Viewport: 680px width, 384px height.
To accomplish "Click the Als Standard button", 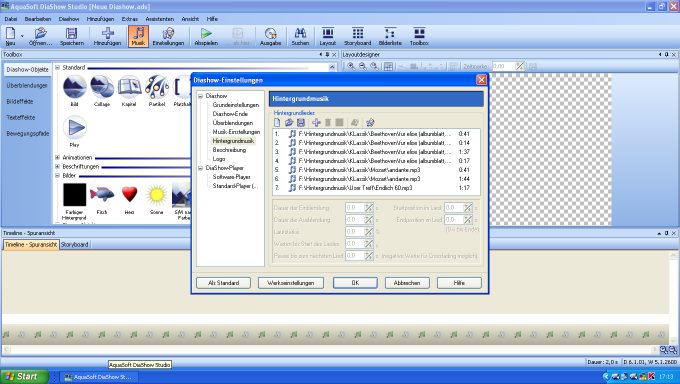I will (x=223, y=283).
